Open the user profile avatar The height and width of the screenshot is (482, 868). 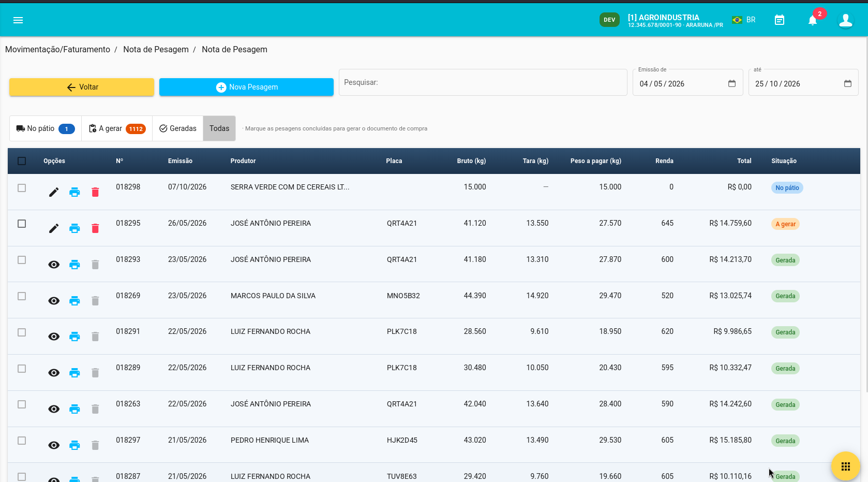[846, 20]
